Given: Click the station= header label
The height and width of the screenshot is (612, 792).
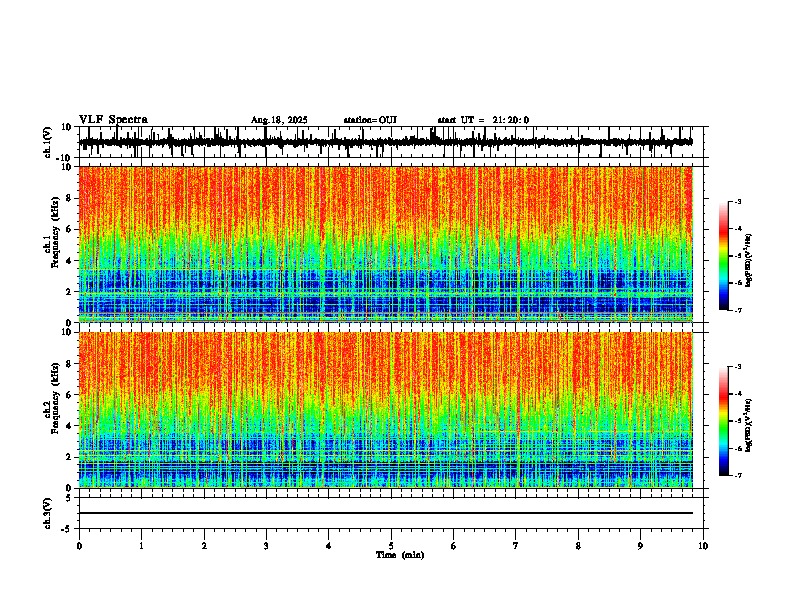Looking at the screenshot, I should pyautogui.click(x=370, y=120).
